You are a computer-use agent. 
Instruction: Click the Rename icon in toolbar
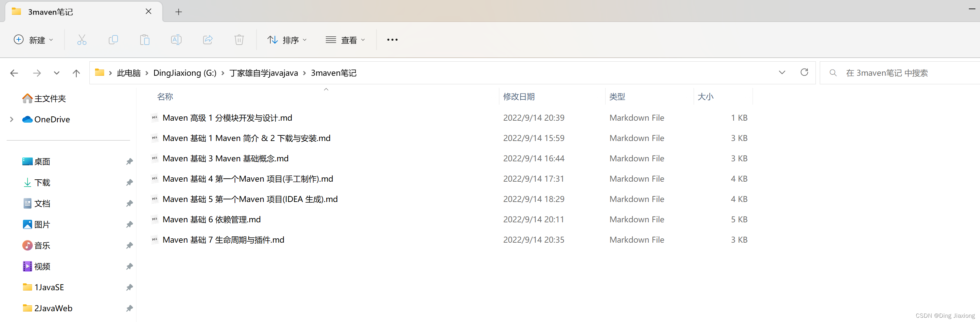(176, 40)
